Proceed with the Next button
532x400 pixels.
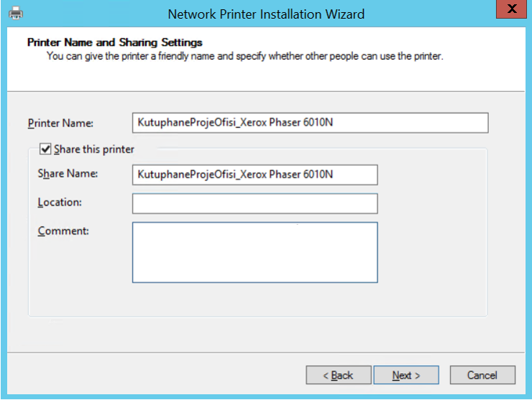click(x=406, y=375)
